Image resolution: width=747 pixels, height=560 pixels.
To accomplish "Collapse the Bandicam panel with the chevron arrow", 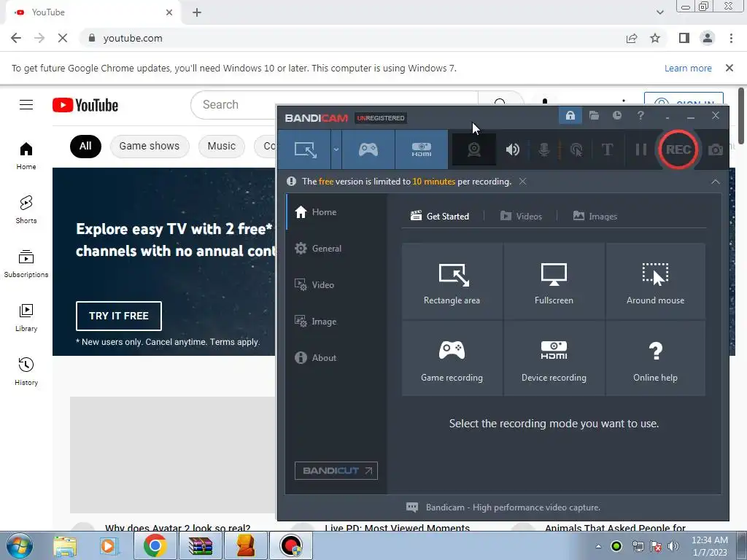I will [716, 182].
